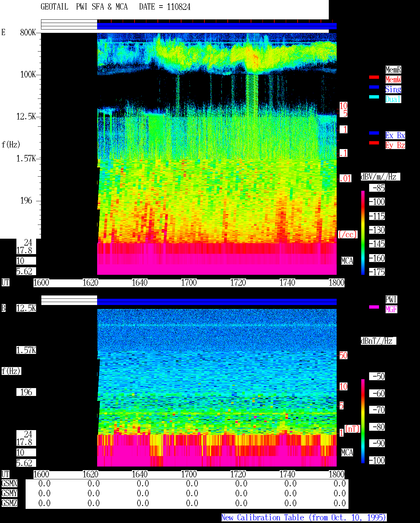The image size is (420, 523).
Task: Click the magenta MGF legend swatch
Action: 374,307
